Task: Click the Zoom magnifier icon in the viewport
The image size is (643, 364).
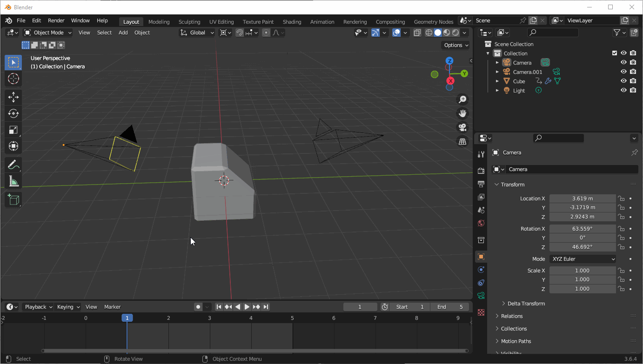Action: (462, 99)
